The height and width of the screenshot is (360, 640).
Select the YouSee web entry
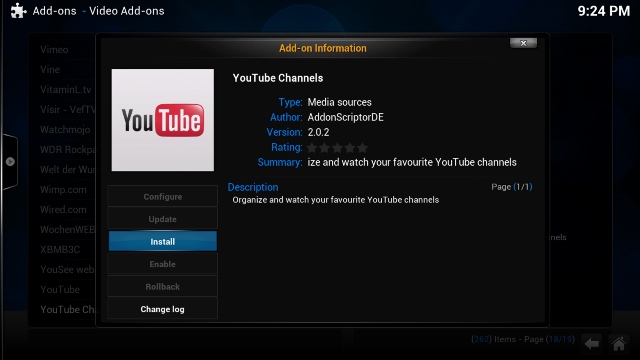[68, 270]
